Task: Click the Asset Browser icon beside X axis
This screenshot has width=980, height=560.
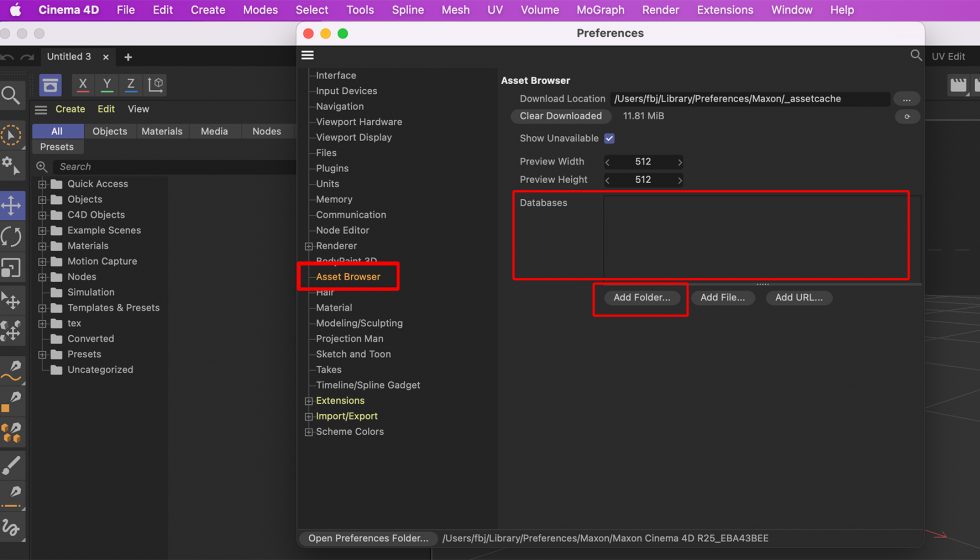Action: click(x=50, y=84)
